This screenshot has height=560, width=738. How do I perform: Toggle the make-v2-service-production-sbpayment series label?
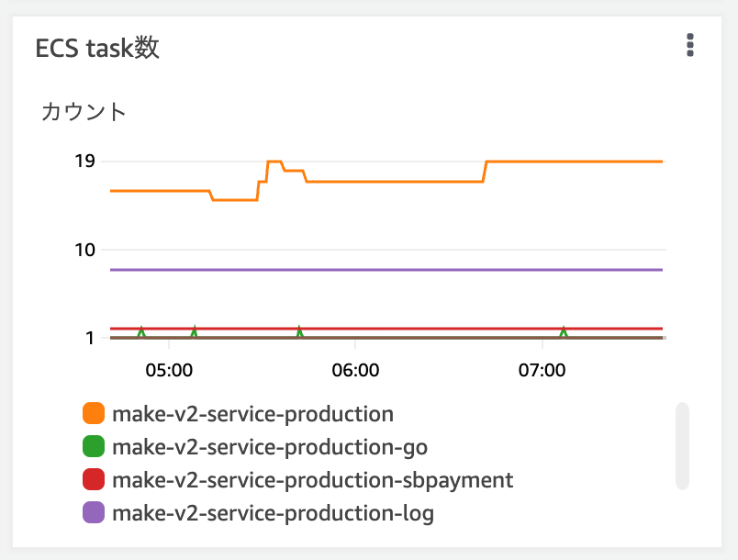312,480
